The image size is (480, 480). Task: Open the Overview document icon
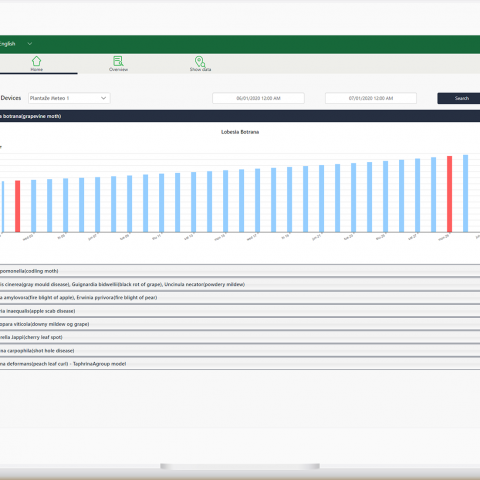click(118, 61)
